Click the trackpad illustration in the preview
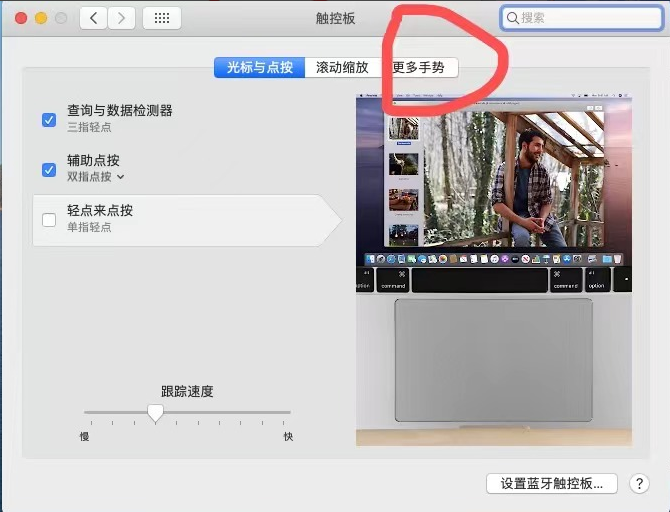 (x=493, y=359)
